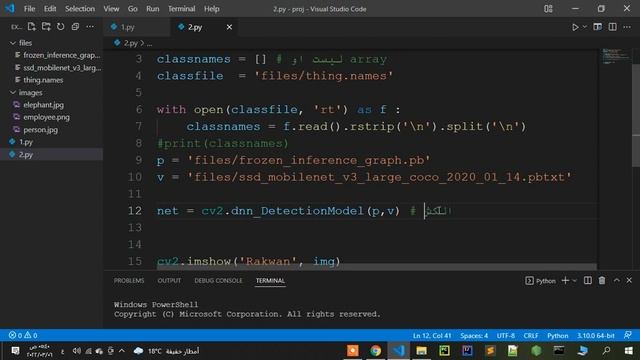Change line endings via CRLF
Screen dimensions: 640x360
pyautogui.click(x=531, y=336)
